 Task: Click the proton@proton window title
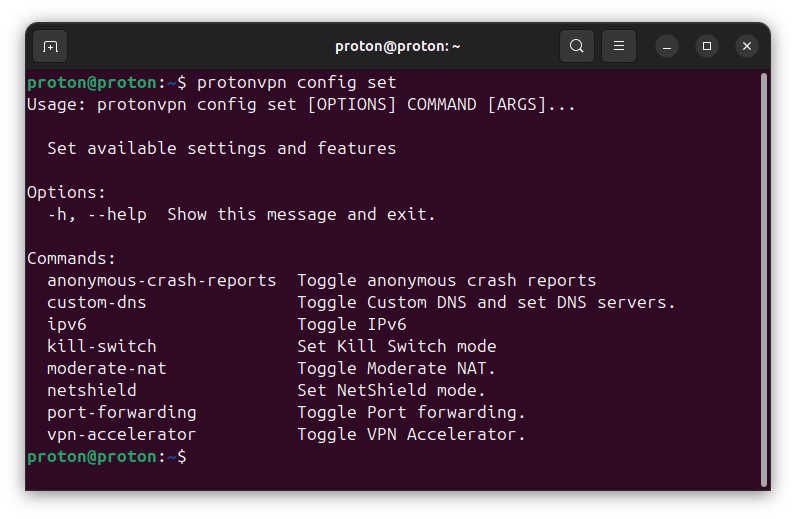[397, 46]
